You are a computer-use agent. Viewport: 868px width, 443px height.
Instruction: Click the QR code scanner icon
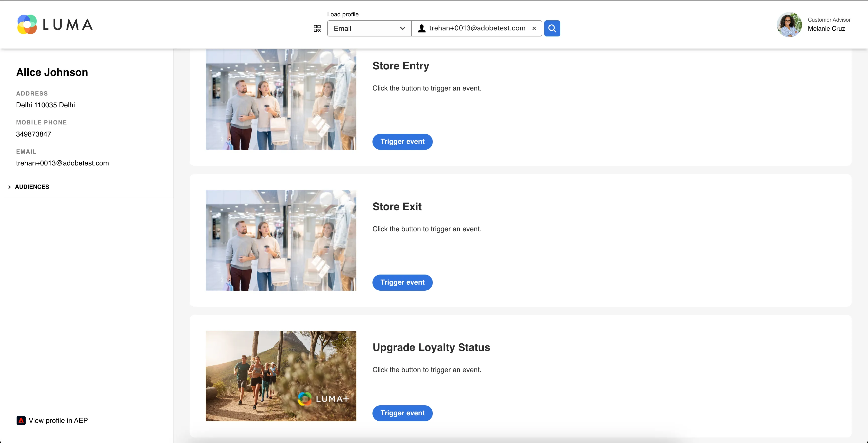tap(317, 28)
